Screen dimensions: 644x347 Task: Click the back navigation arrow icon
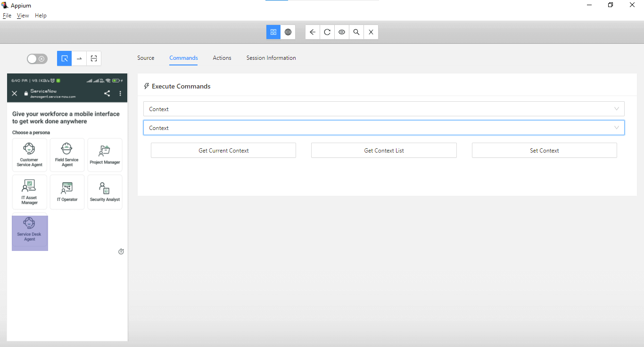point(312,32)
